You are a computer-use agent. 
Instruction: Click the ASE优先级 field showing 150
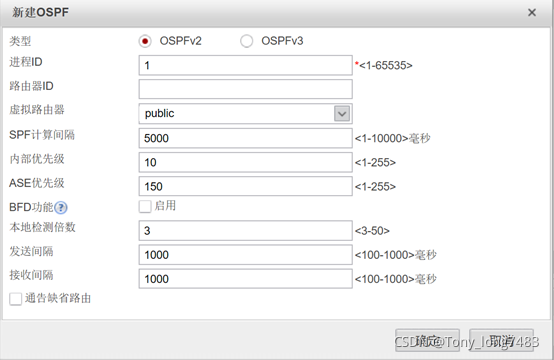pyautogui.click(x=246, y=186)
